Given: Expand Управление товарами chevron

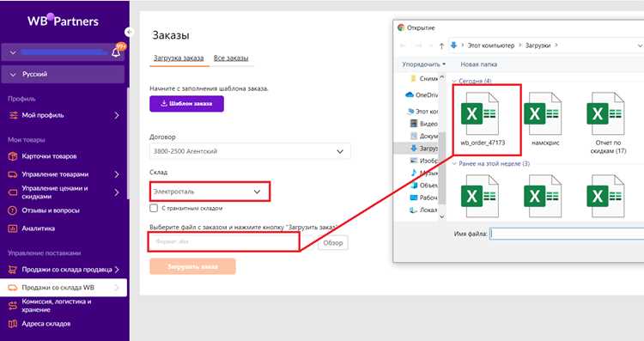Looking at the screenshot, I should pyautogui.click(x=117, y=174).
